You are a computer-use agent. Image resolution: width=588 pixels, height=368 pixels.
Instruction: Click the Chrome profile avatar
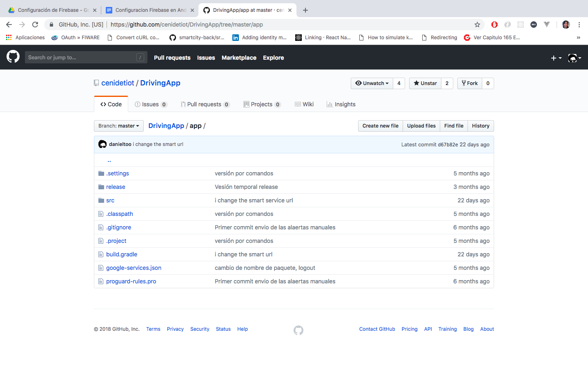click(566, 25)
